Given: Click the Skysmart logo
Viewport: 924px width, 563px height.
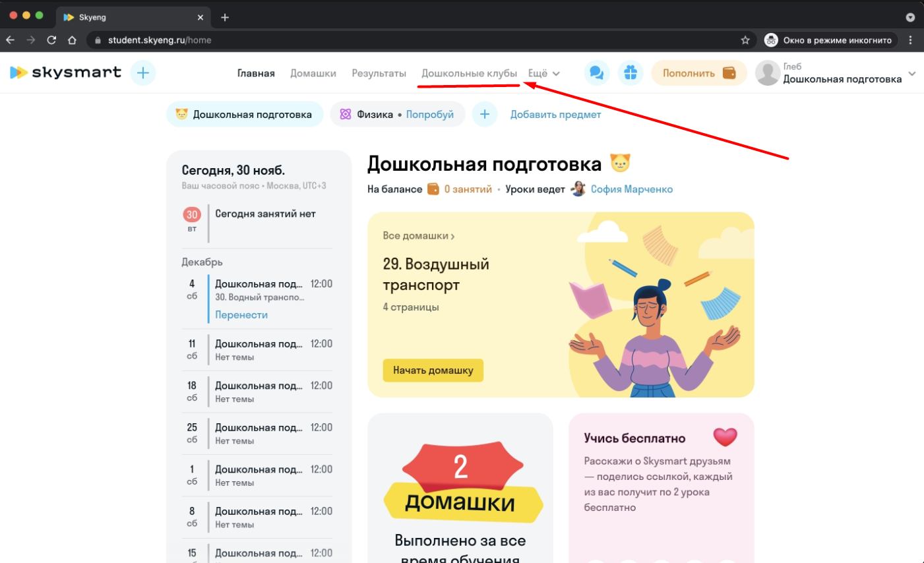Looking at the screenshot, I should pos(66,73).
